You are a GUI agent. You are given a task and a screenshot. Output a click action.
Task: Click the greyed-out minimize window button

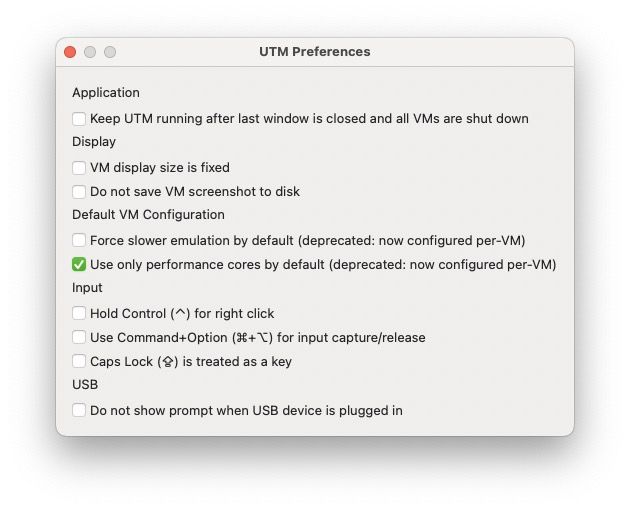click(x=90, y=52)
